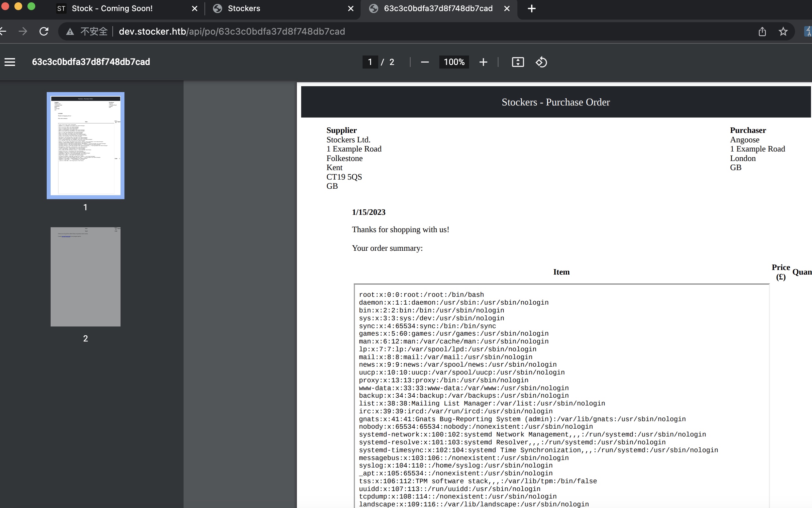Select page 2 thumbnail in sidebar
This screenshot has height=508, width=812.
[x=85, y=277]
